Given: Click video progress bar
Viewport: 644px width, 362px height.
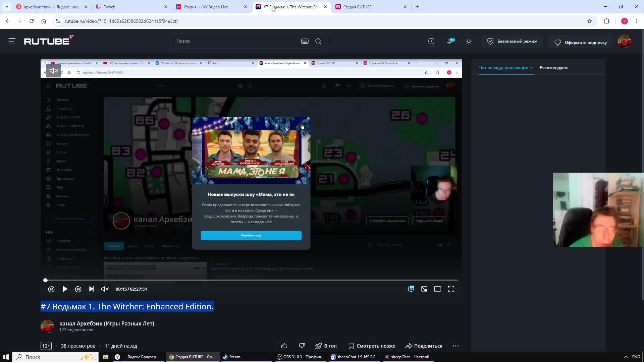Looking at the screenshot, I should [252, 280].
